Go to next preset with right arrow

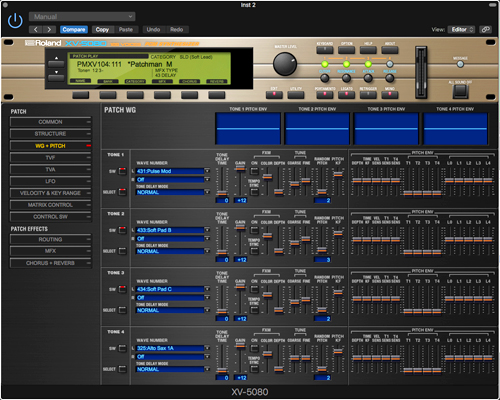coord(49,30)
